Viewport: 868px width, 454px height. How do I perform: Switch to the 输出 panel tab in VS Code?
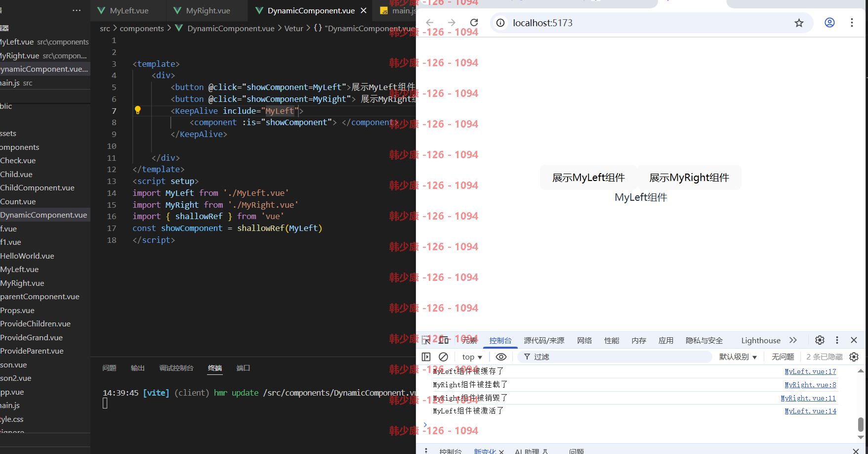pos(137,368)
